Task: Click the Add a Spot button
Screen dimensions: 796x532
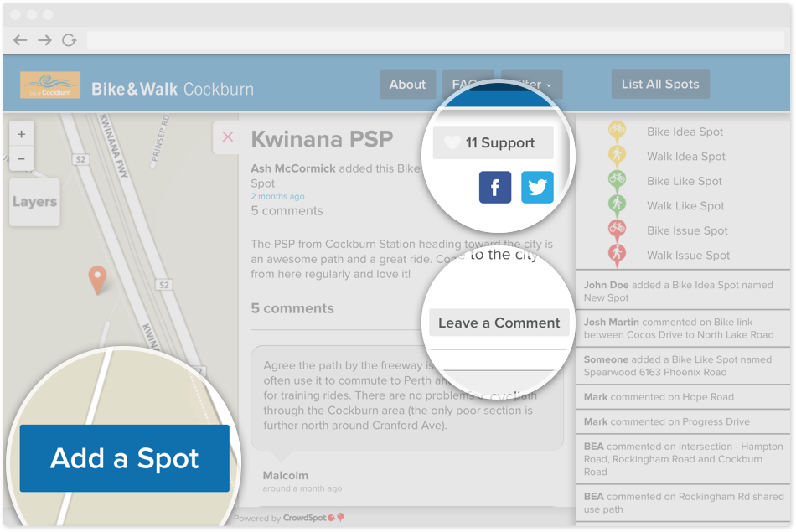Action: (x=124, y=458)
